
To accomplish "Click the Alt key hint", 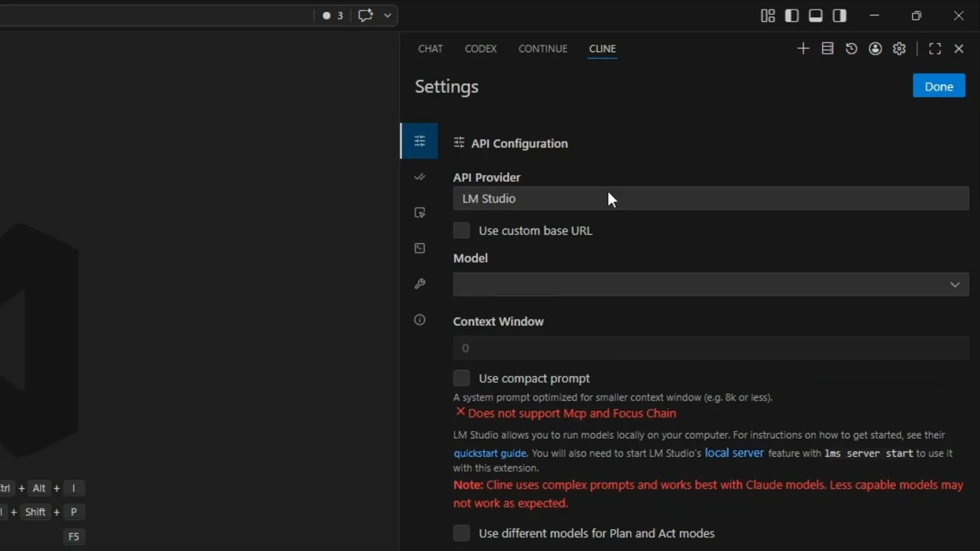I will tap(39, 488).
